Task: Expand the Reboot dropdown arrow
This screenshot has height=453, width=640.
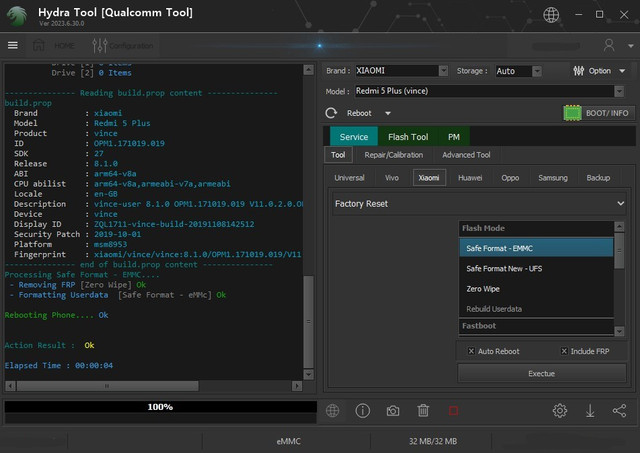Action: click(x=388, y=113)
